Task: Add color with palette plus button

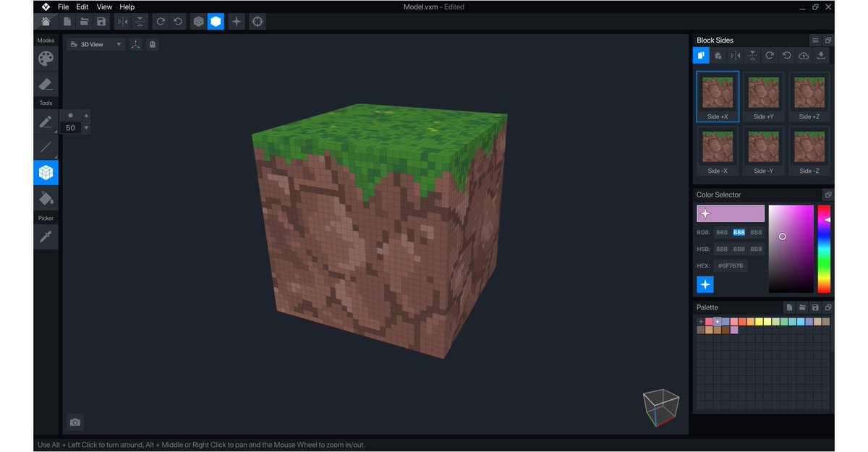Action: (x=700, y=321)
